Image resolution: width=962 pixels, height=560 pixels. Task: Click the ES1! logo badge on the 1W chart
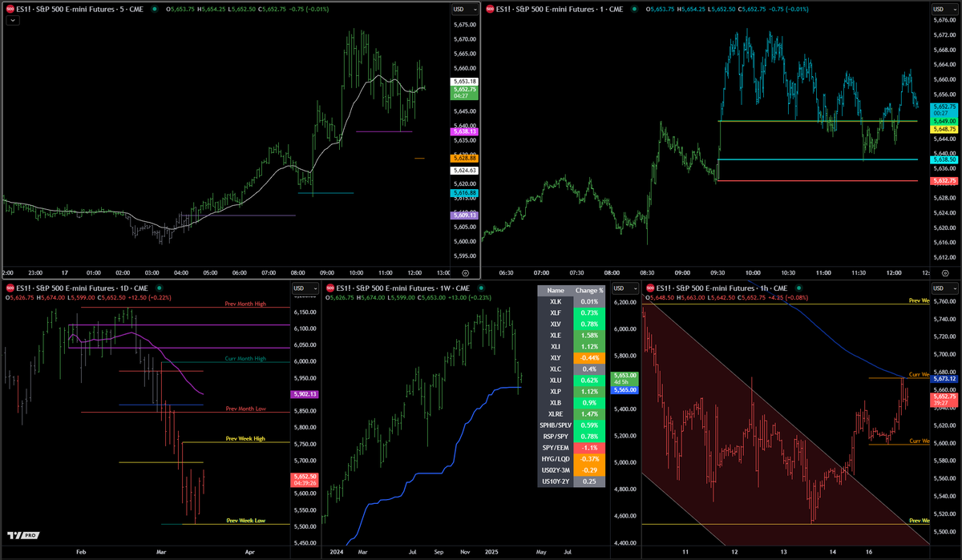329,288
